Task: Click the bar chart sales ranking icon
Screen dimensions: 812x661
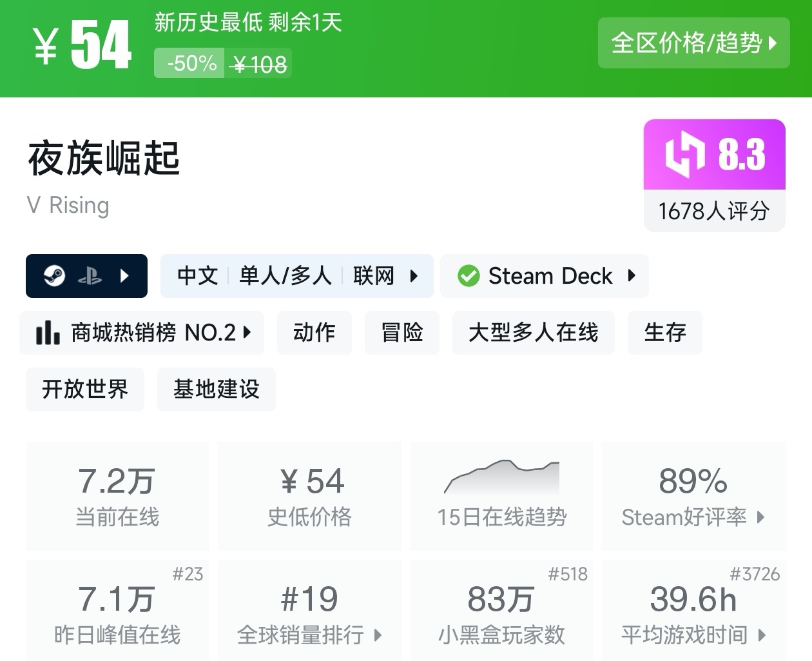Action: point(48,333)
